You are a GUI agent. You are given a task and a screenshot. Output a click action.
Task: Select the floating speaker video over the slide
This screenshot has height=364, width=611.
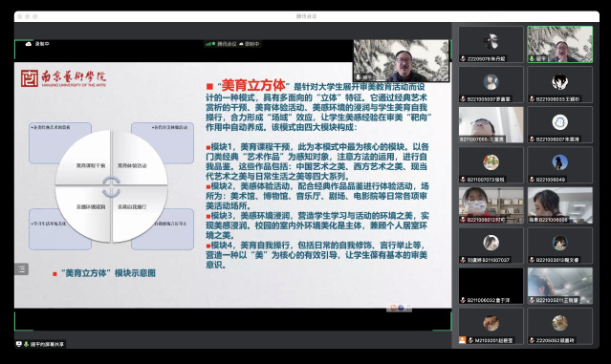[x=401, y=60]
